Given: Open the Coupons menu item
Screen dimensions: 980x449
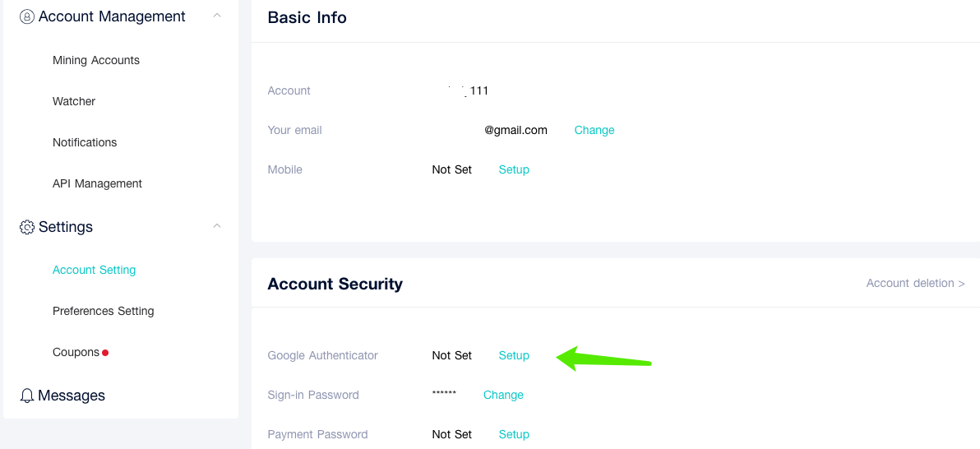Looking at the screenshot, I should pyautogui.click(x=76, y=353).
